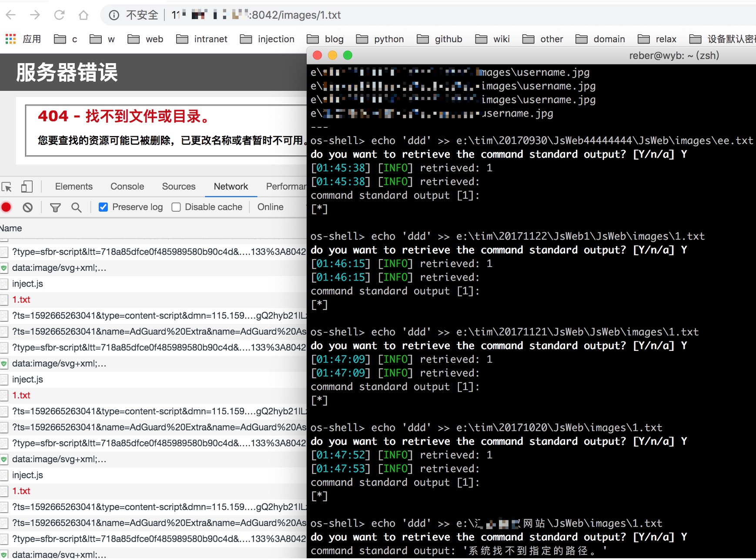
Task: Clear the network log with the clear icon
Action: (28, 207)
